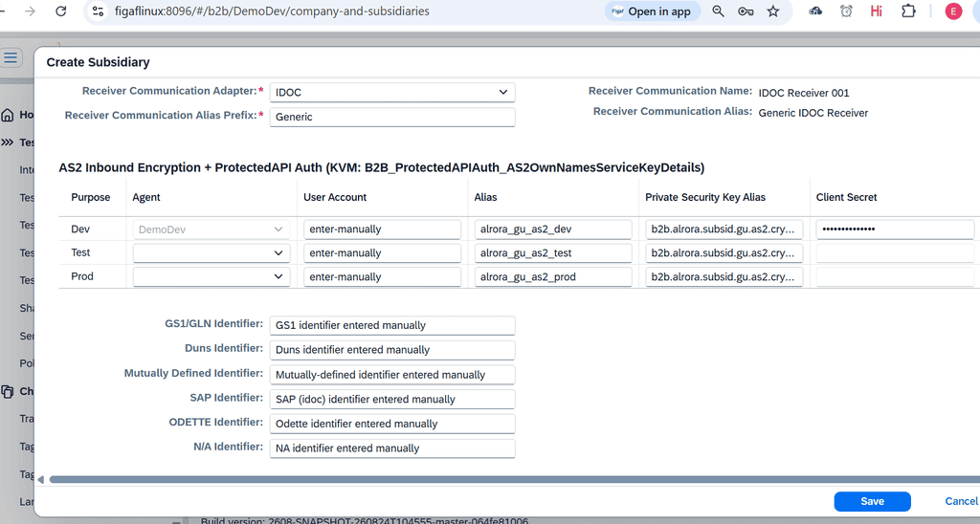Screen dimensions: 980x524
Task: Click the Private Security Key Alias column header
Action: [705, 197]
